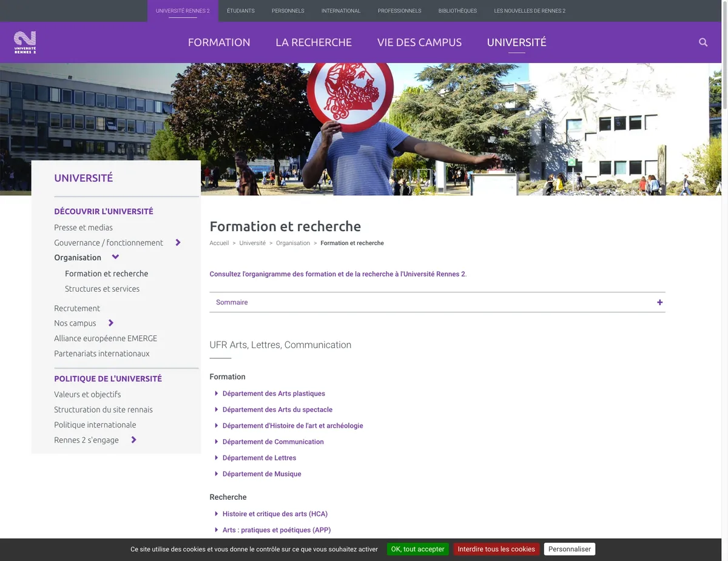728x561 pixels.
Task: Accept all cookies with OK, tout accepter
Action: pos(418,549)
